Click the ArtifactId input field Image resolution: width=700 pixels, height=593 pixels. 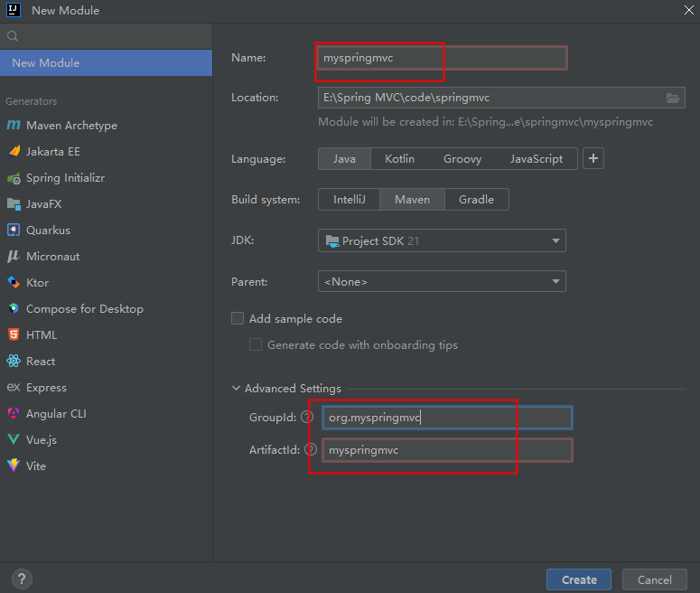click(447, 450)
